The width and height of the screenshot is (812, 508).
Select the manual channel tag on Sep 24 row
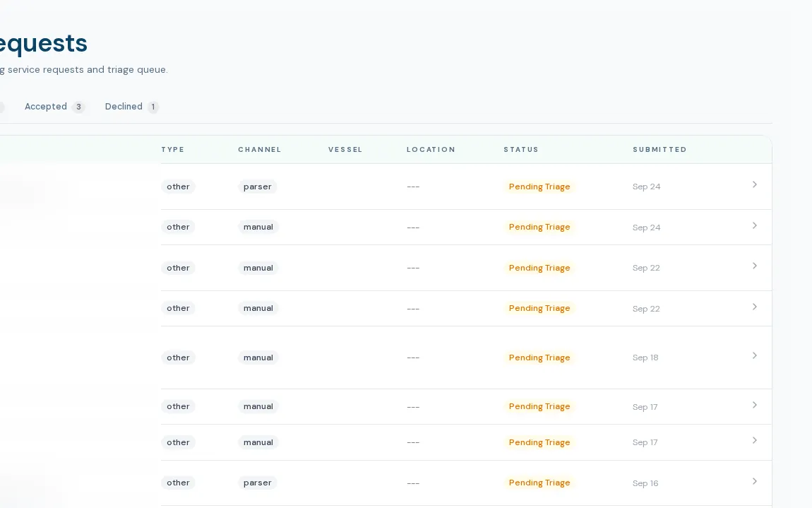(x=258, y=227)
